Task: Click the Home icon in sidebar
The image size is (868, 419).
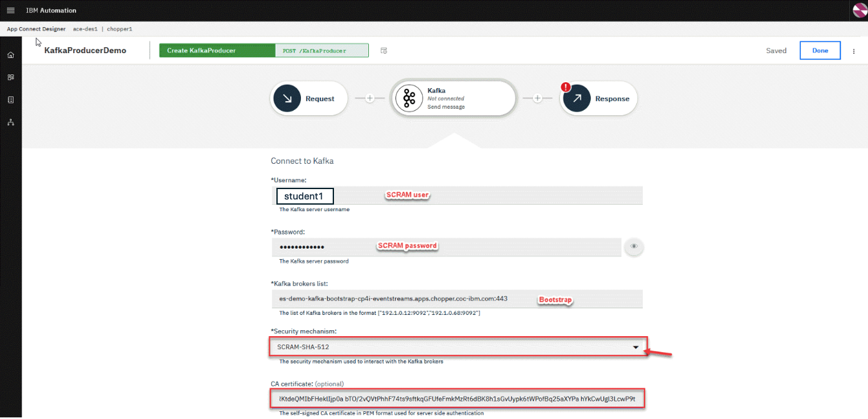Action: pyautogui.click(x=10, y=55)
